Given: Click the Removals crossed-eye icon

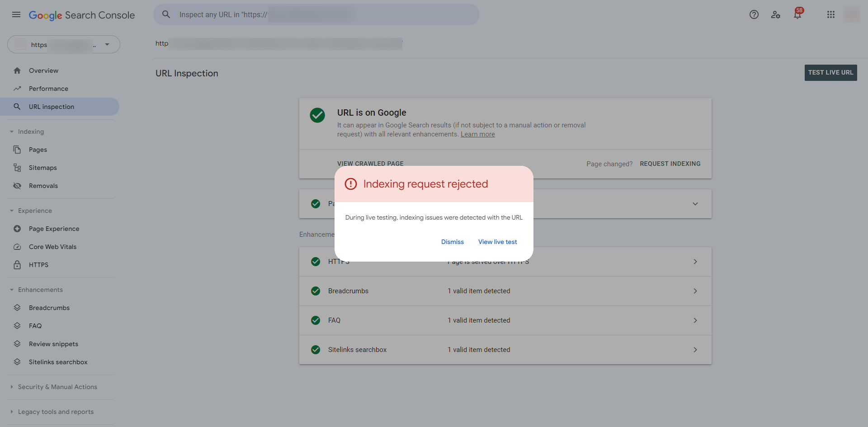Looking at the screenshot, I should point(17,186).
